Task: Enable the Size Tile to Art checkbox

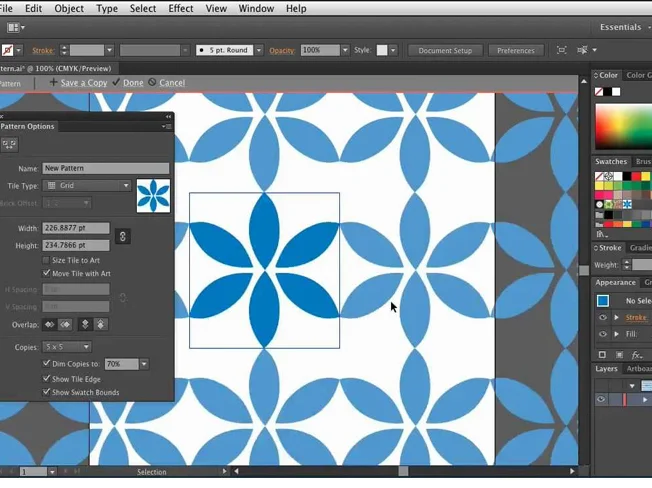Action: [x=46, y=260]
